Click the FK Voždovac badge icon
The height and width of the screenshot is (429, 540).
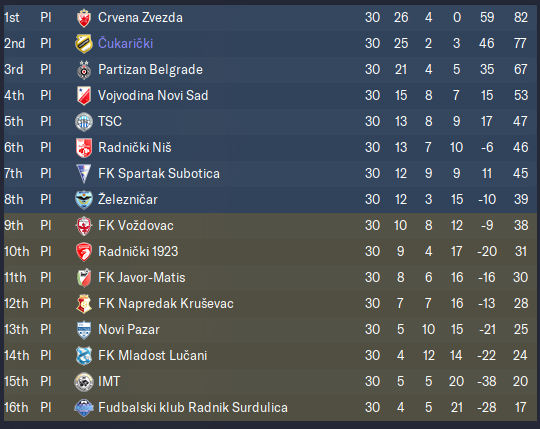point(84,226)
